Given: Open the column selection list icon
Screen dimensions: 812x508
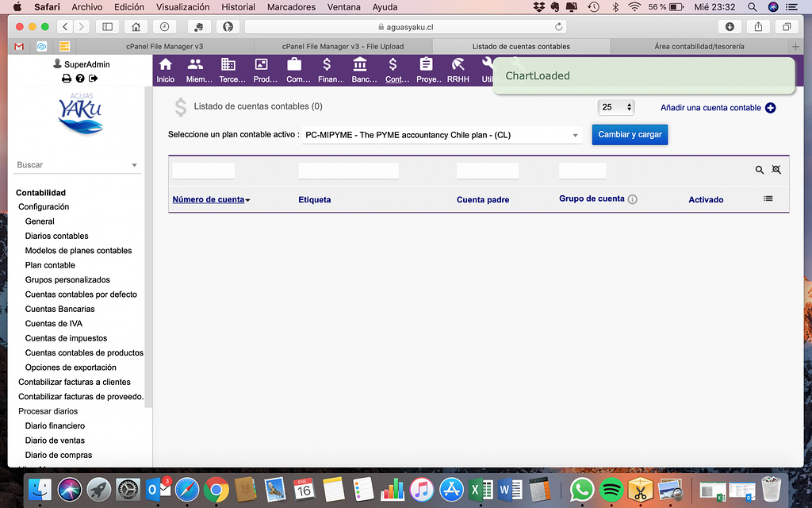Looking at the screenshot, I should click(x=768, y=199).
